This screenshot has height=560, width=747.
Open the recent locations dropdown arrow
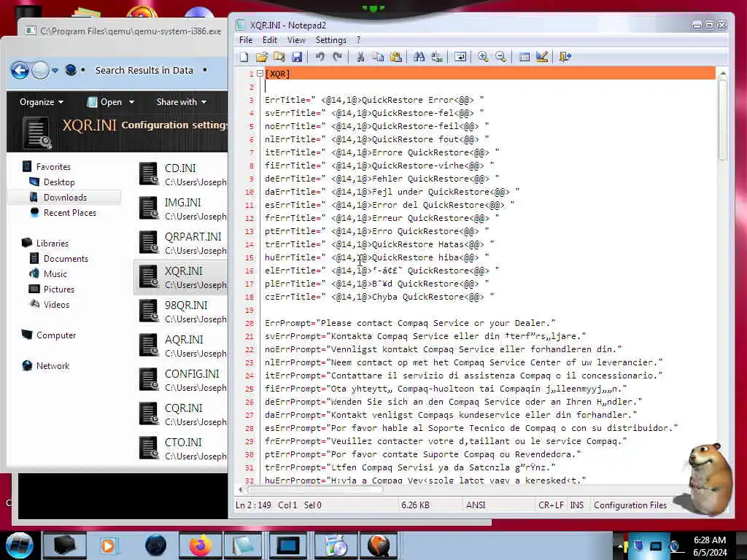(55, 71)
